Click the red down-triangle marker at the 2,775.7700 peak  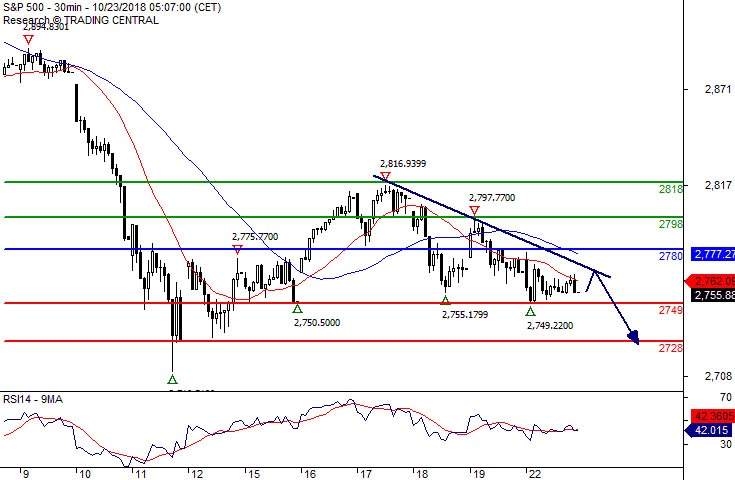[x=238, y=249]
